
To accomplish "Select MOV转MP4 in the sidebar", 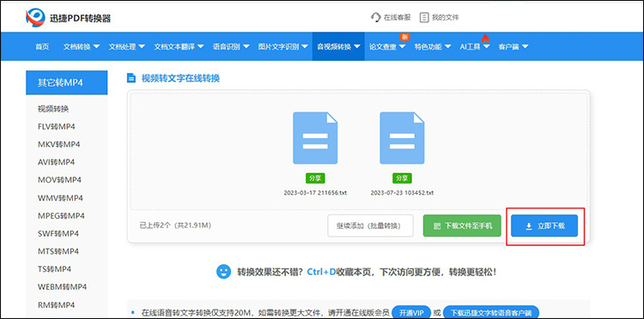I will [x=59, y=180].
